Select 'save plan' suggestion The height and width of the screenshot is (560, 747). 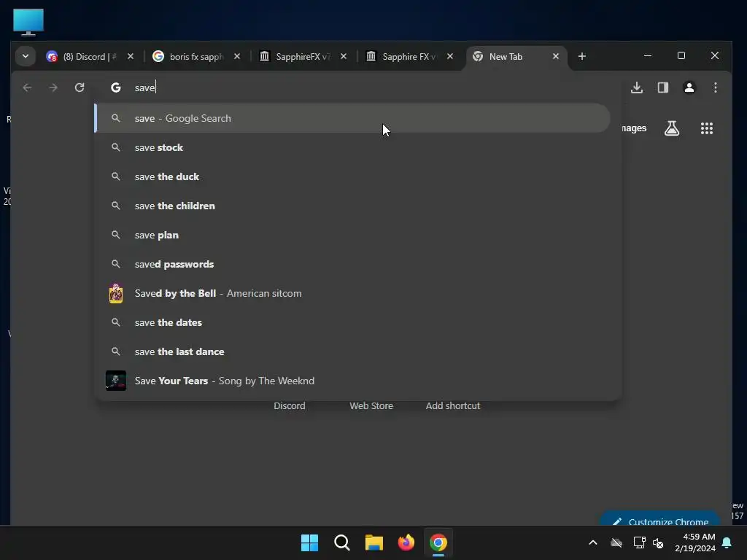coord(352,235)
